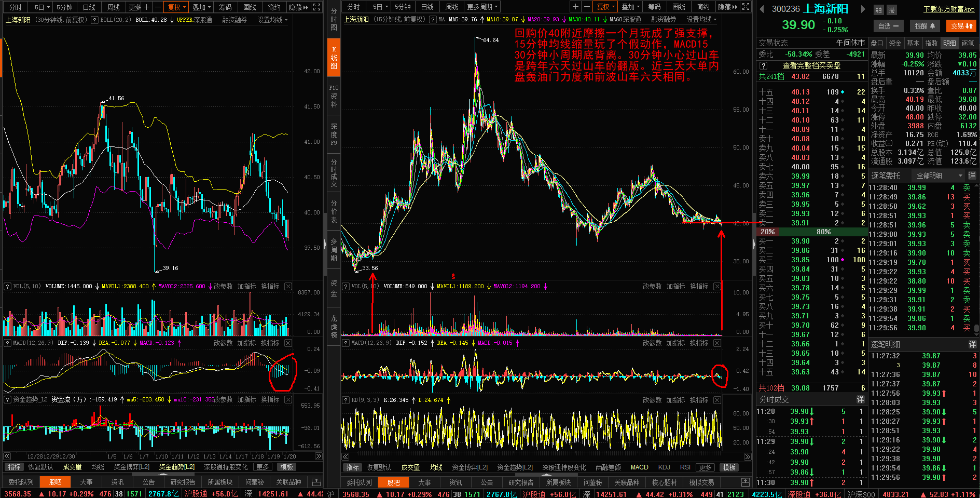Open help icon for KD(9,3,3)
The height and width of the screenshot is (498, 980).
(346, 400)
